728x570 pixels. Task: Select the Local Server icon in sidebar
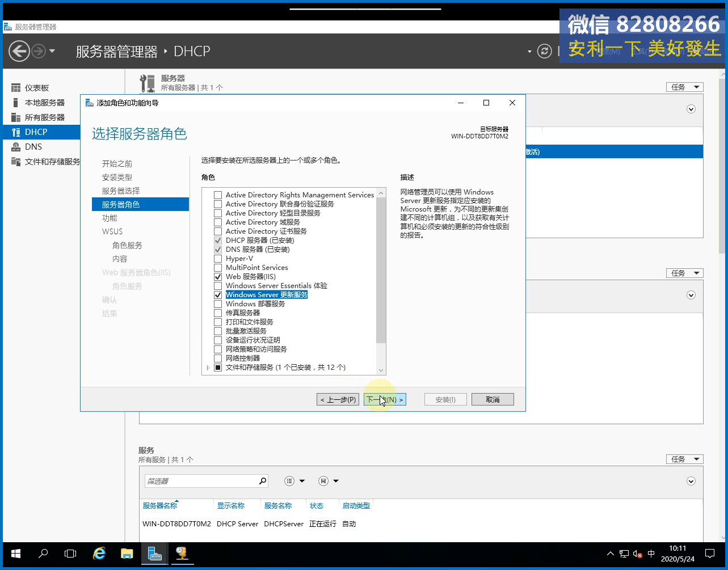16,103
